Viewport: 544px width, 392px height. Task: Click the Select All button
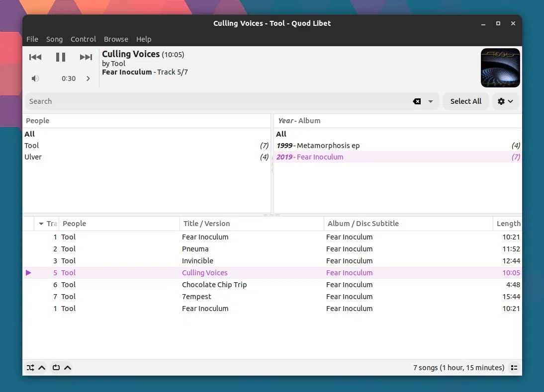pos(465,101)
